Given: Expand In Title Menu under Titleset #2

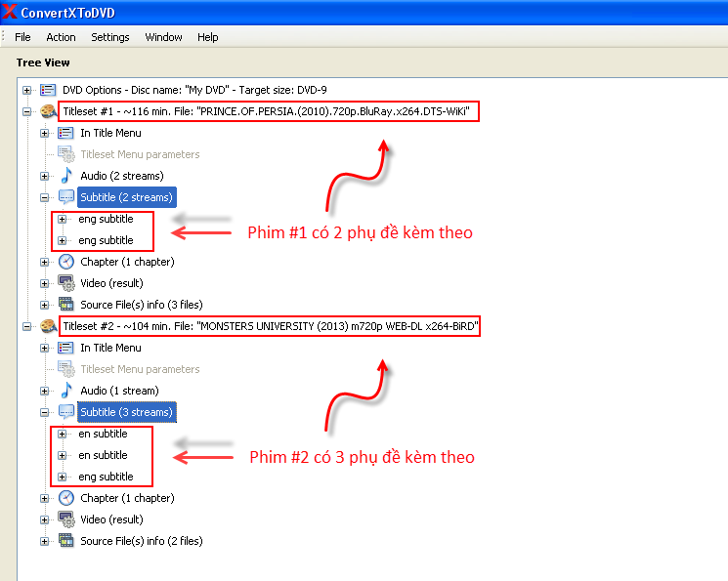Looking at the screenshot, I should pos(45,348).
